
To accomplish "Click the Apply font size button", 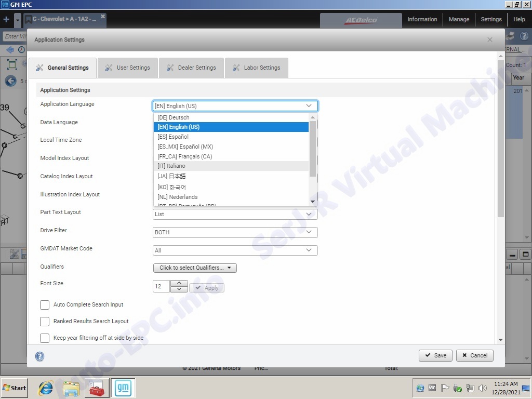I will 207,288.
